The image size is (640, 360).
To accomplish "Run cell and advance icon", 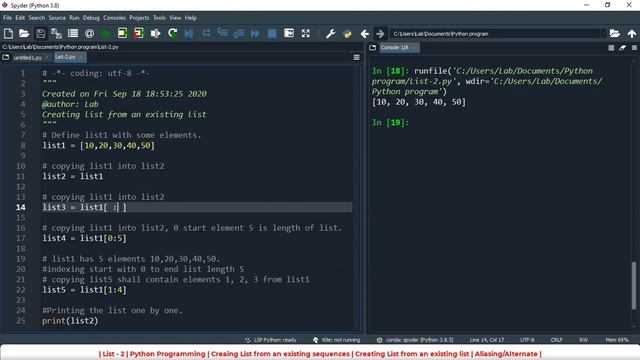I will tap(139, 33).
